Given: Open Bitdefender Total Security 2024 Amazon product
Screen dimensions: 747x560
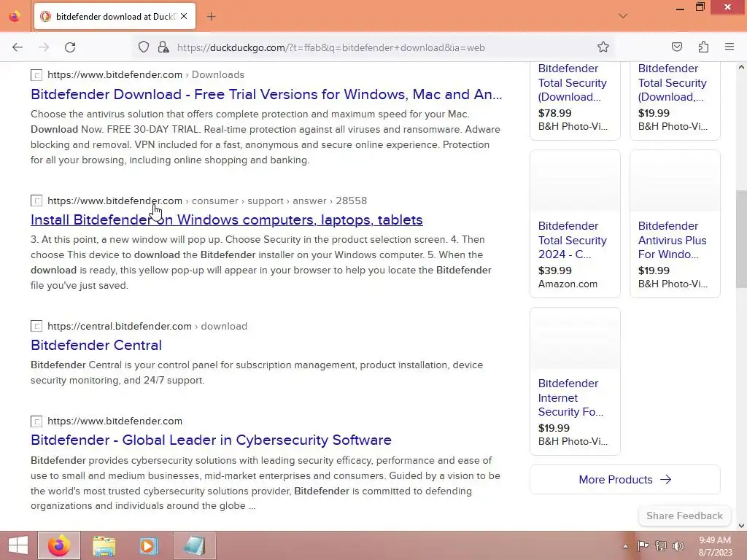Looking at the screenshot, I should [575, 224].
